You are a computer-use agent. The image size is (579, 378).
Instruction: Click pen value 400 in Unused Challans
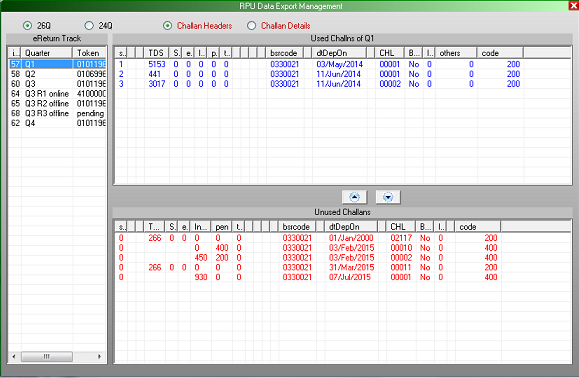coord(222,248)
